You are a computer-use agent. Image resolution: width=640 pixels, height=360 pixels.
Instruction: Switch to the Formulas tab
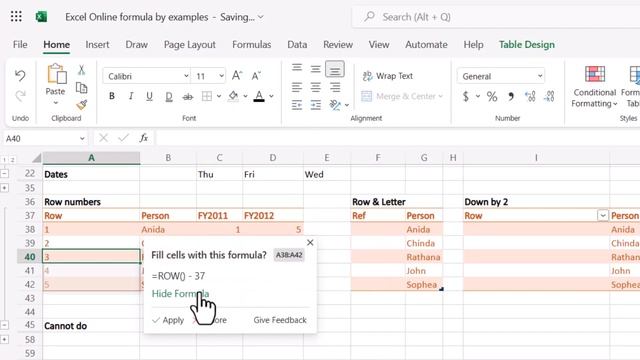(x=251, y=44)
